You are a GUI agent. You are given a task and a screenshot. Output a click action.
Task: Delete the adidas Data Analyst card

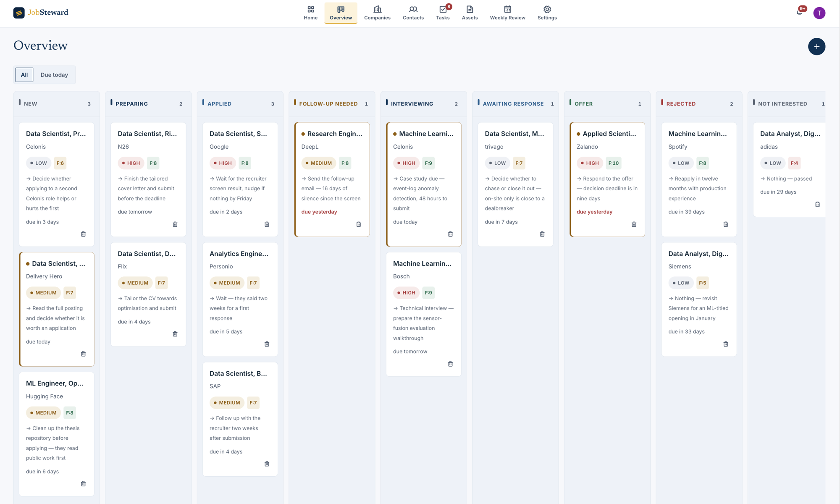click(x=817, y=205)
